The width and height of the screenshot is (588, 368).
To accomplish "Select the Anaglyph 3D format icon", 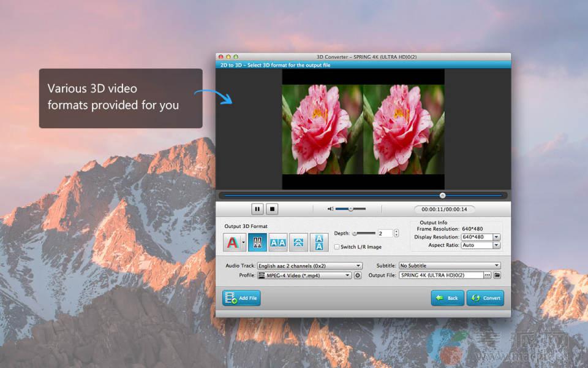I will point(232,243).
